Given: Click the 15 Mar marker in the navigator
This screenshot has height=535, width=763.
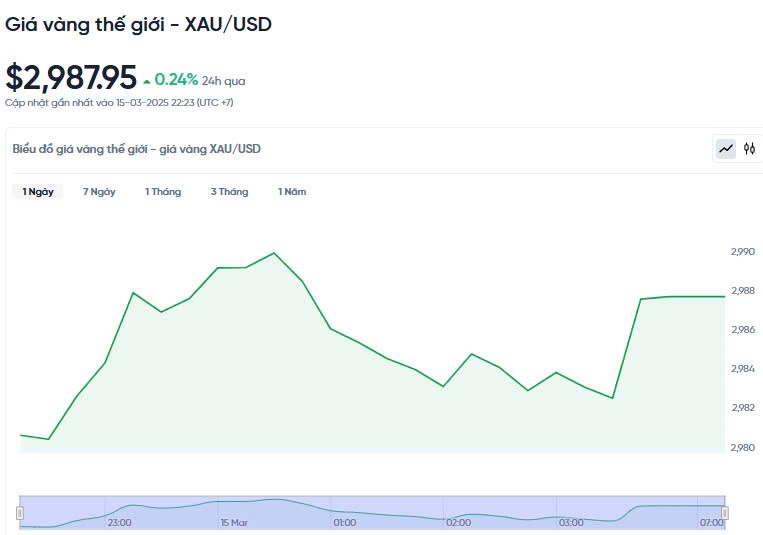Looking at the screenshot, I should (234, 522).
